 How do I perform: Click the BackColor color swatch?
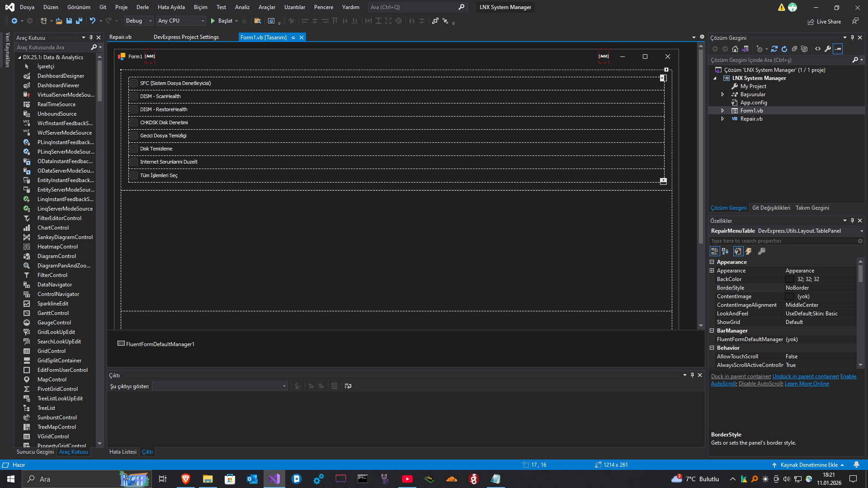789,279
